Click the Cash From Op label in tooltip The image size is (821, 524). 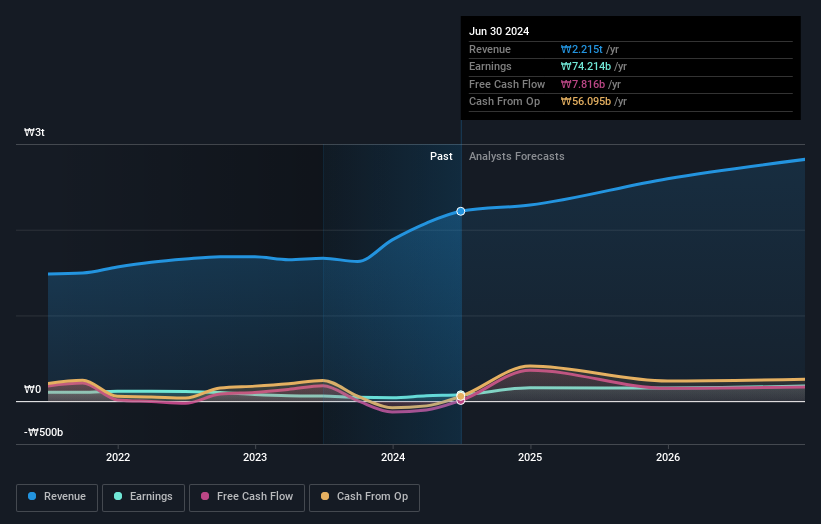(x=504, y=102)
